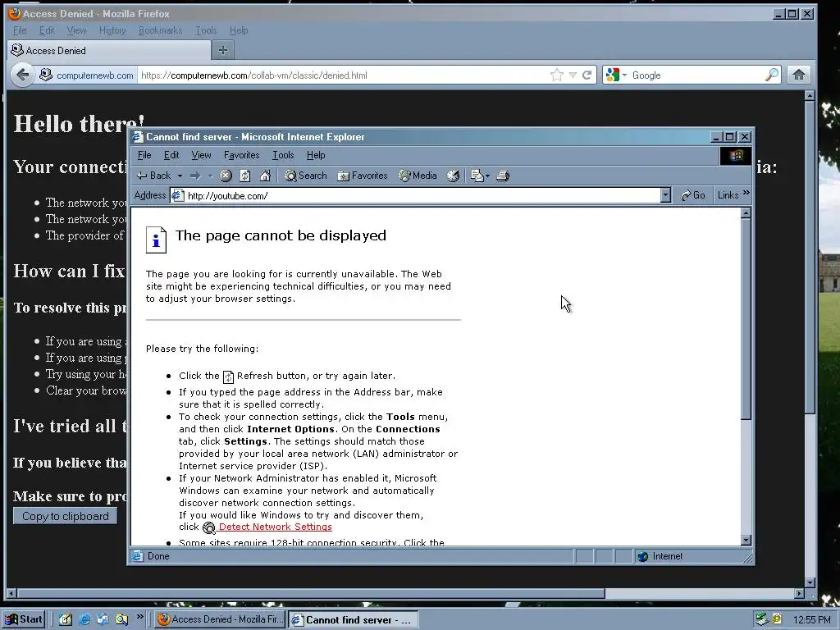Screen dimensions: 840x630
Task: Open the Firefox Edit menu
Action: 47,30
